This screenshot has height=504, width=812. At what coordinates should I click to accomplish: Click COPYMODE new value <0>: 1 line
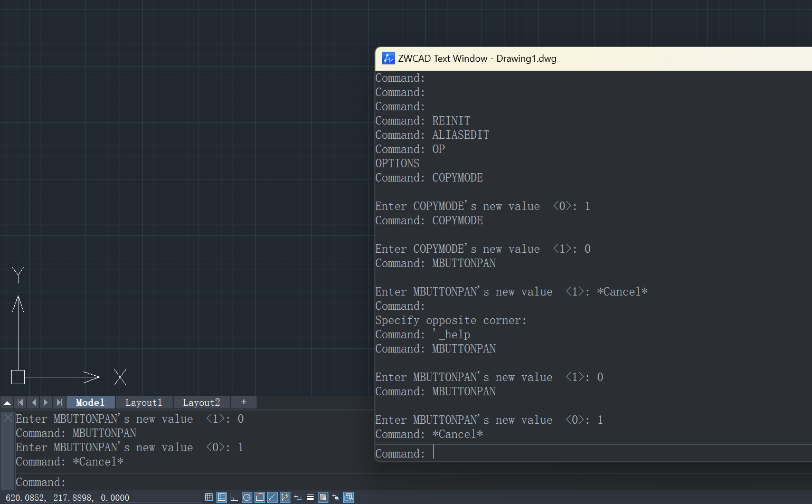(x=483, y=206)
